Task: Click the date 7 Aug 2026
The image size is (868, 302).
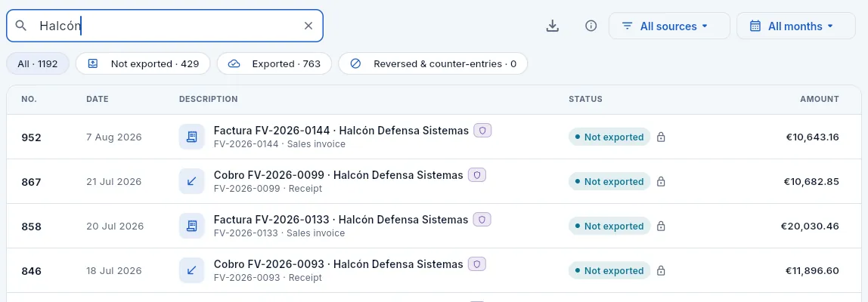Action: pos(114,137)
